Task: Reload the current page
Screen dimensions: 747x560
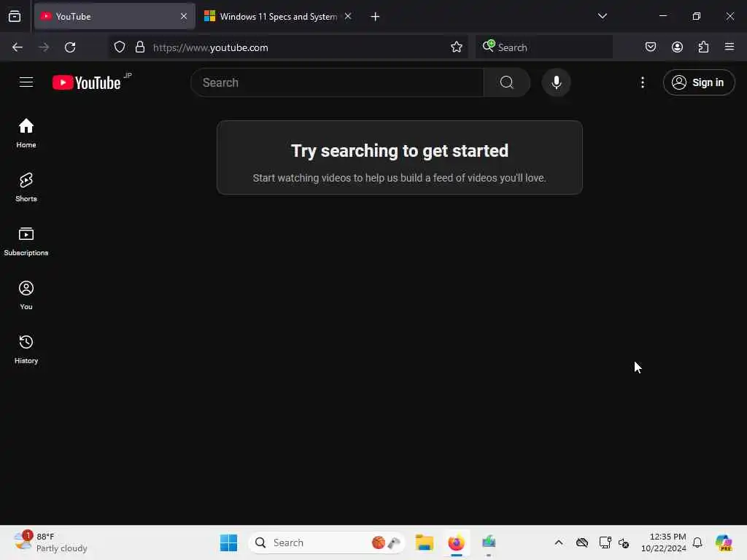Action: tap(70, 47)
